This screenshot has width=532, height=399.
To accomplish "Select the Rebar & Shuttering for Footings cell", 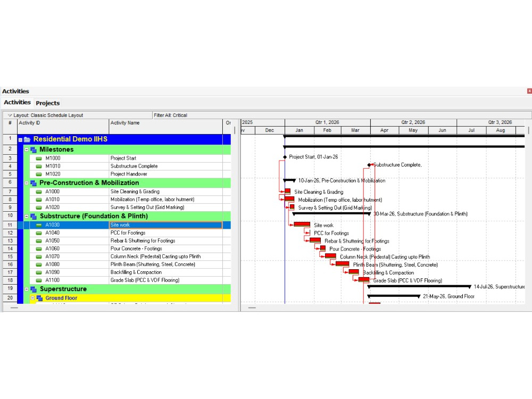I will coord(165,241).
